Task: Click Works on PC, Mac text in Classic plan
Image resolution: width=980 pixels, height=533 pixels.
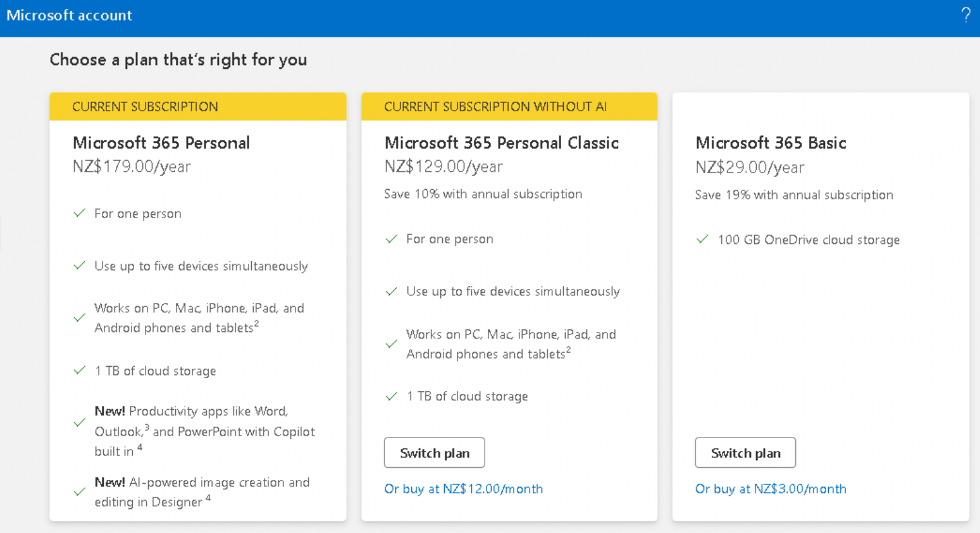Action: click(511, 343)
